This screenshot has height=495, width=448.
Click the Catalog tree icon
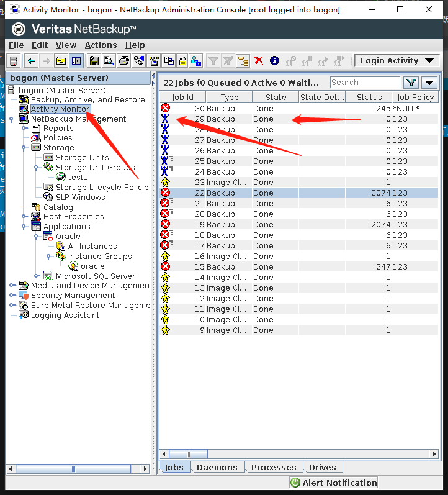[x=36, y=207]
